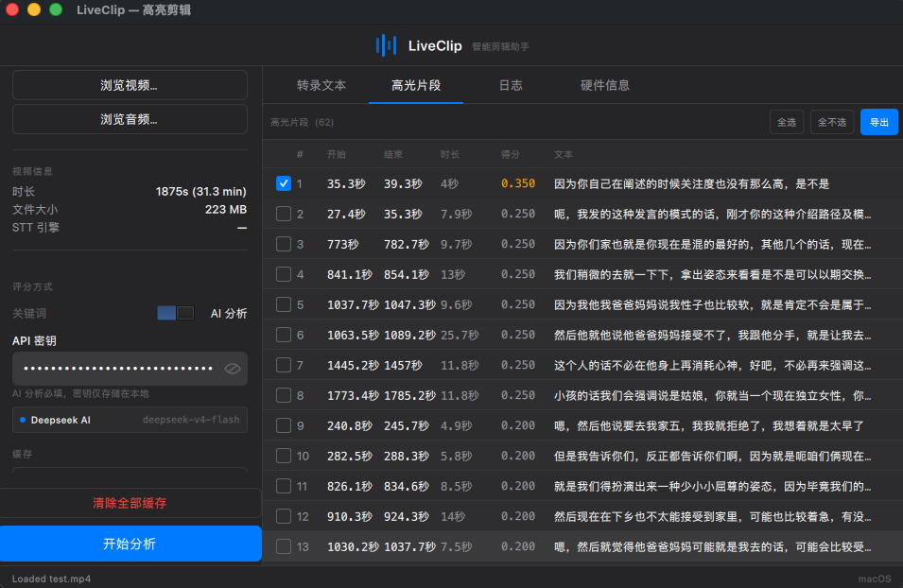Click row 12 duration 14秒

tap(453, 516)
